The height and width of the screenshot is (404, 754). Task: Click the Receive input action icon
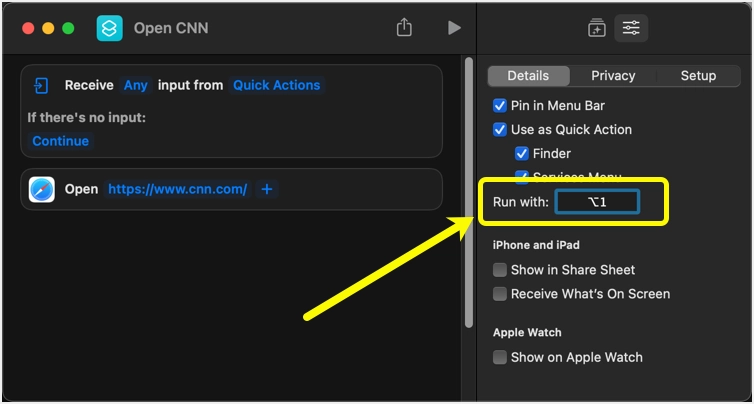tap(41, 86)
